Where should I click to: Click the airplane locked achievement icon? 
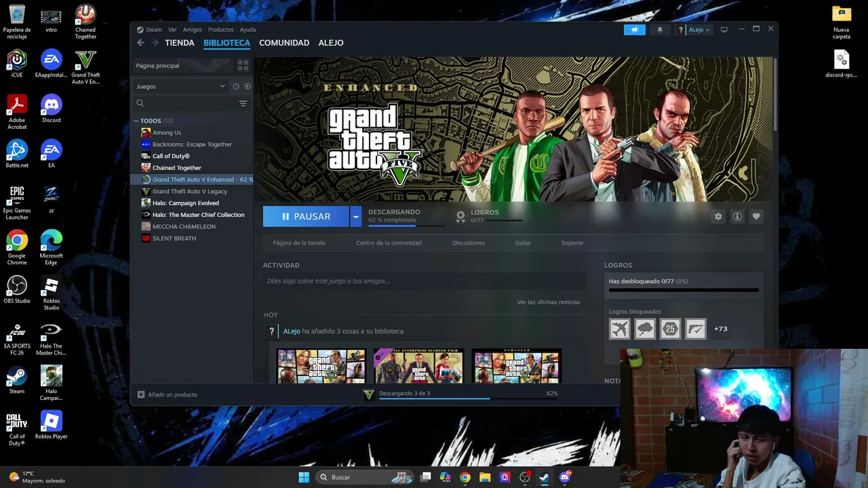pyautogui.click(x=619, y=329)
